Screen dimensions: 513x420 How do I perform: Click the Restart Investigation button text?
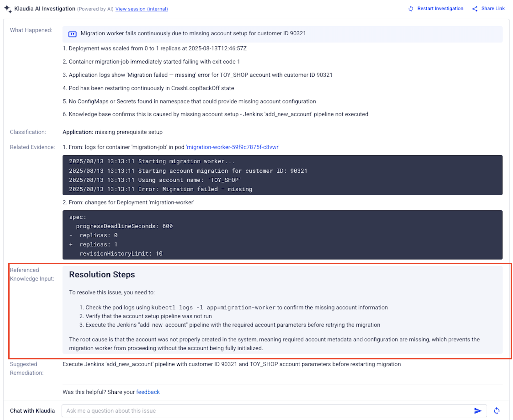click(440, 9)
